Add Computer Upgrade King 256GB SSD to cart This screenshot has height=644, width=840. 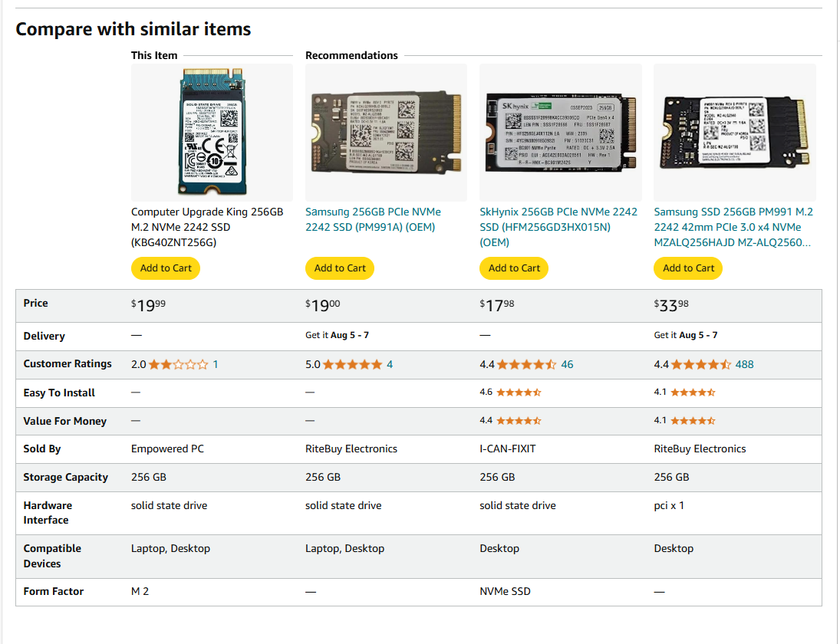(x=166, y=268)
